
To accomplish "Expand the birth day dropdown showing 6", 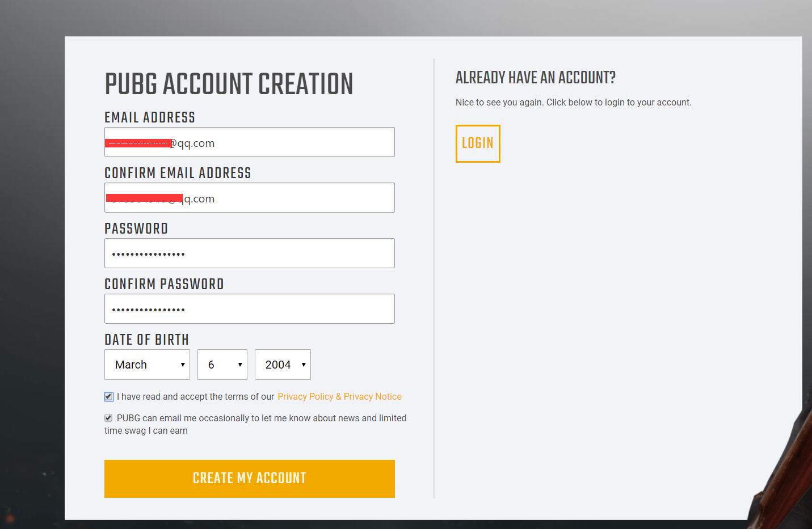I will click(222, 365).
